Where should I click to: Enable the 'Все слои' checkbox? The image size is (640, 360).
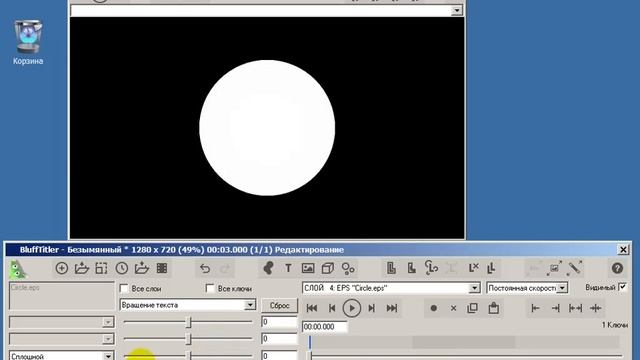point(124,289)
